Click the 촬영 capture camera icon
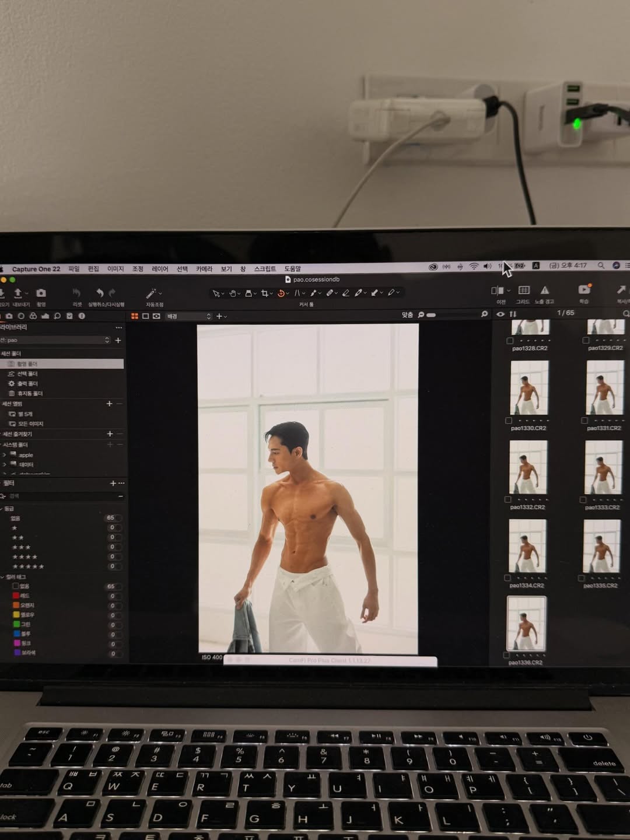 [x=41, y=293]
